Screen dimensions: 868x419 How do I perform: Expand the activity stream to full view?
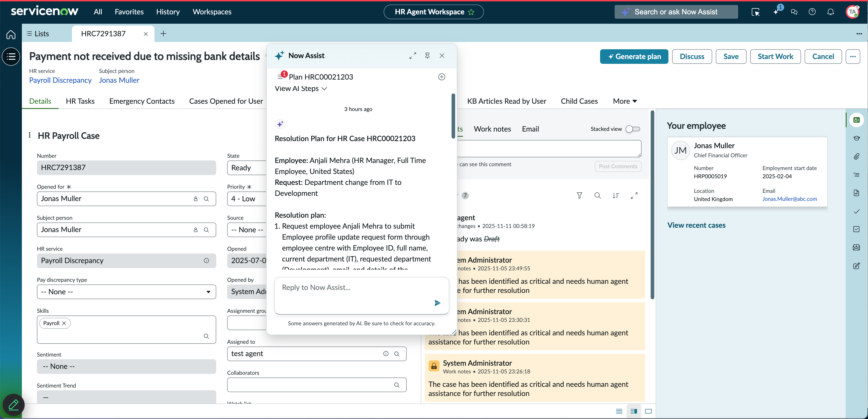(634, 196)
